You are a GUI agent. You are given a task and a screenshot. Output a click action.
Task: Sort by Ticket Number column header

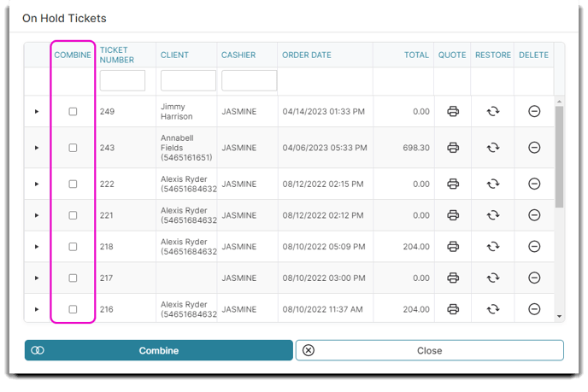tap(116, 56)
